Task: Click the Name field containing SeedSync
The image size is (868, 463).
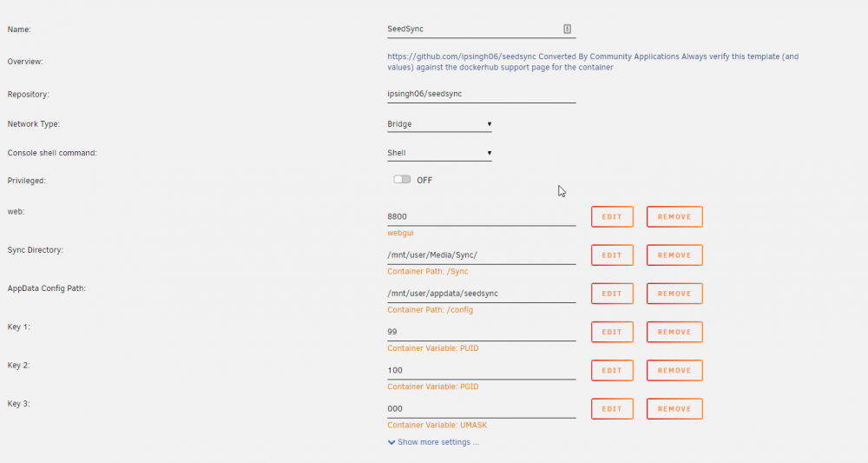Action: point(482,30)
